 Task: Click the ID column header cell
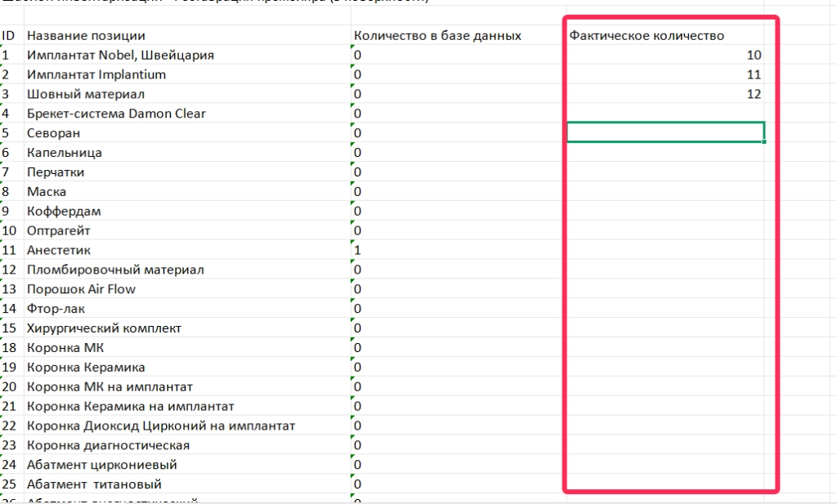click(x=10, y=35)
